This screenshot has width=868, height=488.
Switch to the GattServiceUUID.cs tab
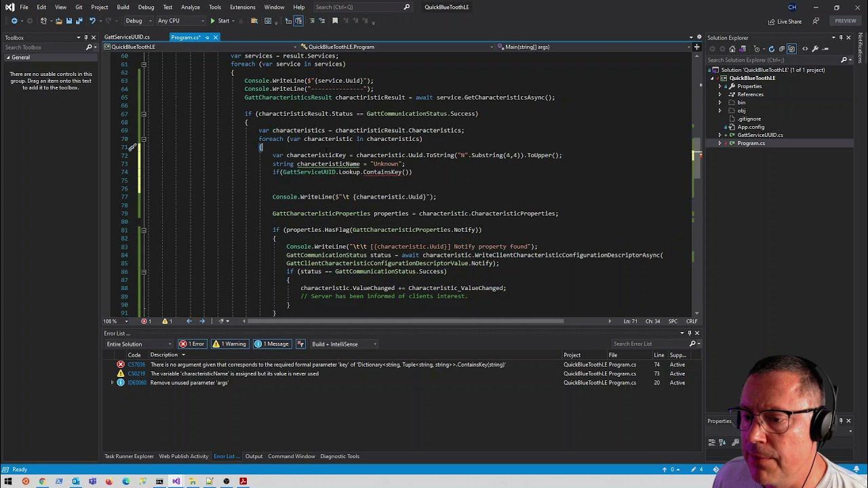pos(127,37)
